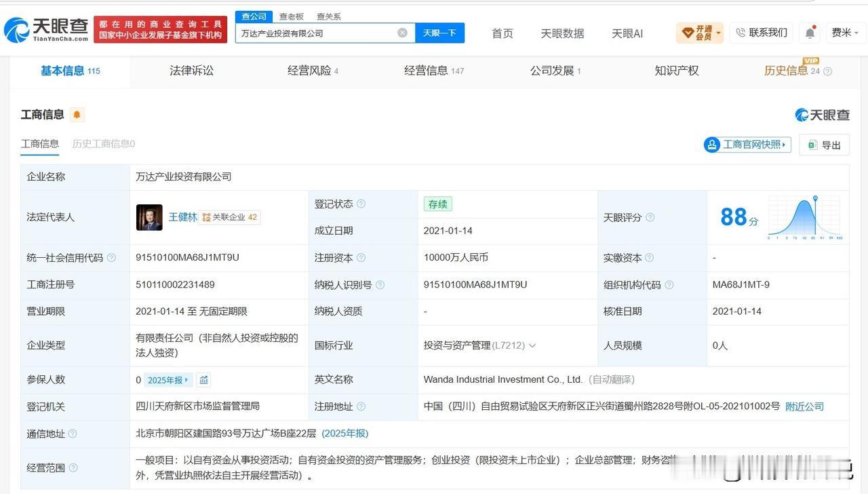Click the help icon next to 经营范围
This screenshot has height=494, width=868.
click(x=73, y=468)
